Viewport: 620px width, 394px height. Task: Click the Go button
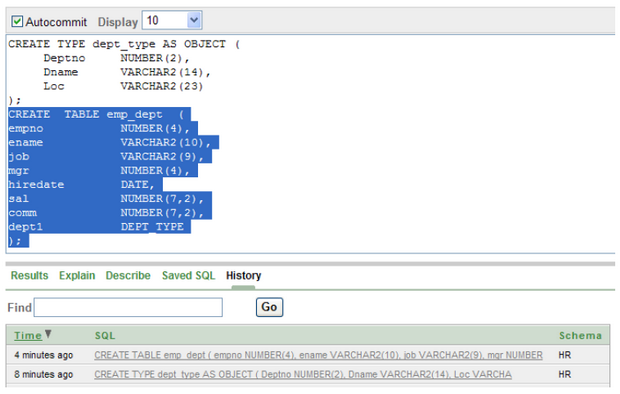click(x=269, y=307)
